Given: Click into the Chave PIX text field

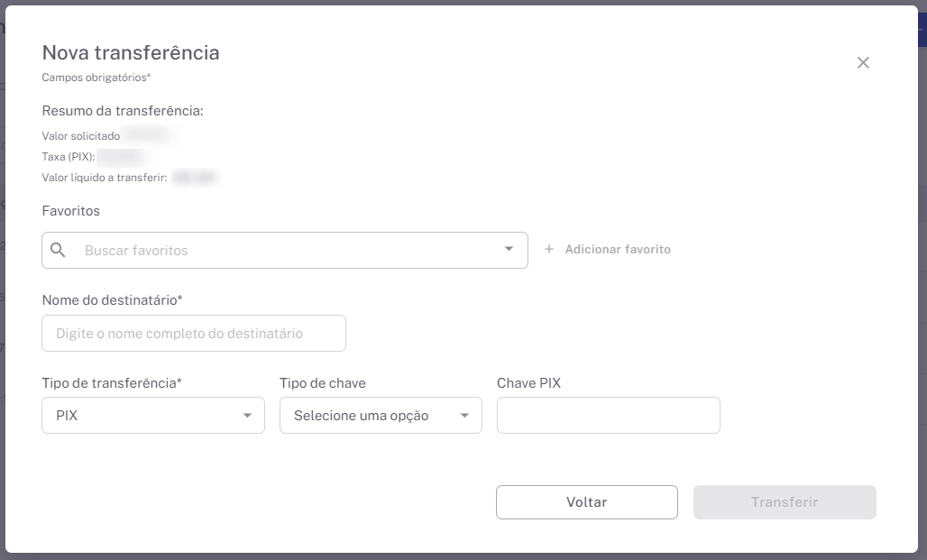Looking at the screenshot, I should point(609,416).
